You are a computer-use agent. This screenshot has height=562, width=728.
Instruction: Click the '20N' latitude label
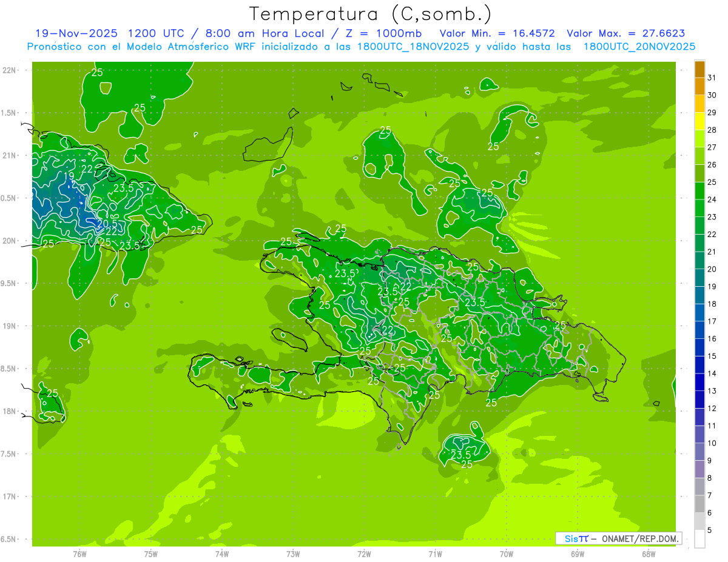(x=10, y=241)
